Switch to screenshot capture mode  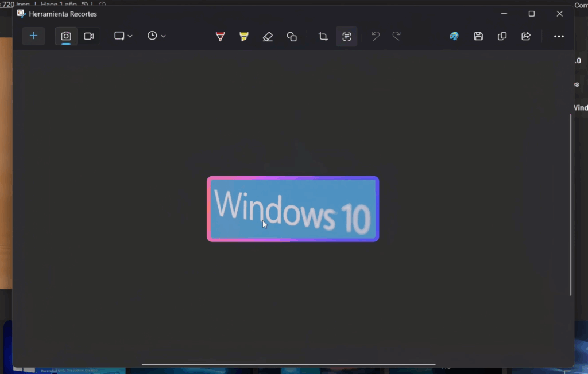coord(66,36)
